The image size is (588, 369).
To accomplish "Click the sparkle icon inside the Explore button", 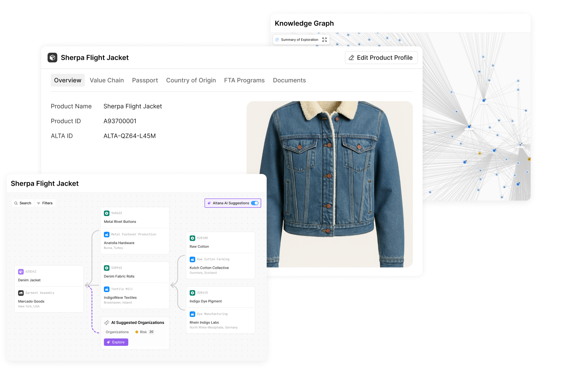I will tap(109, 342).
